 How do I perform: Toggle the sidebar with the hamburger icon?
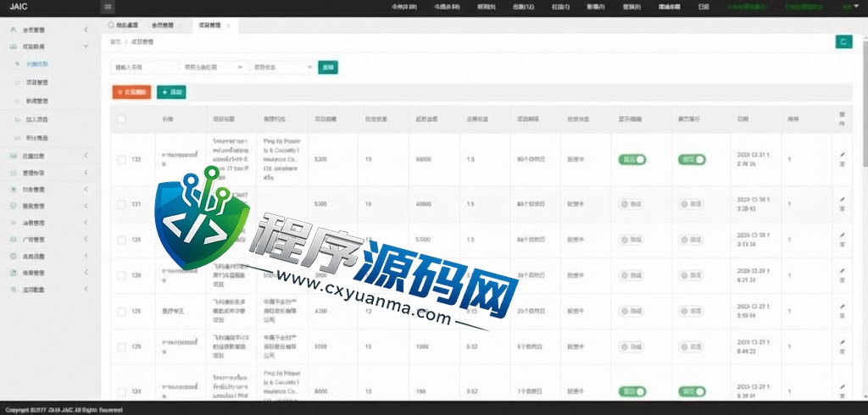tap(108, 7)
